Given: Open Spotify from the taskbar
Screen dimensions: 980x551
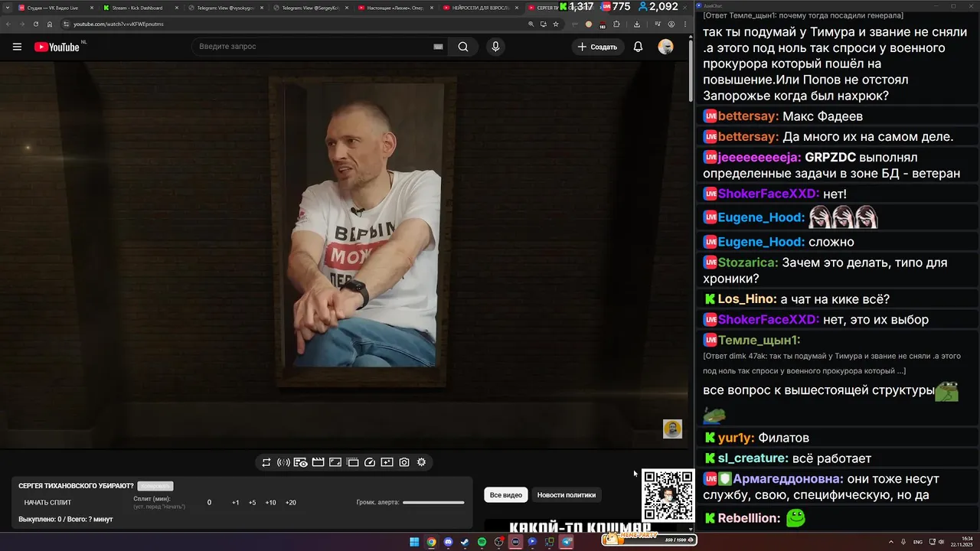Looking at the screenshot, I should click(x=482, y=542).
